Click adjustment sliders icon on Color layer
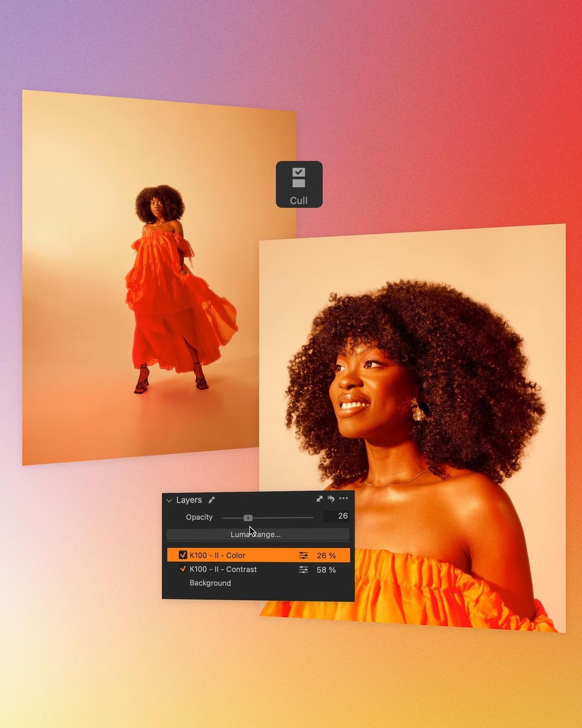 pos(303,555)
